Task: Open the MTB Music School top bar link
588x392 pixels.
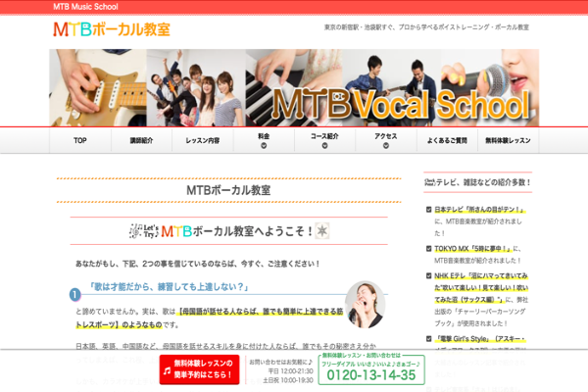Action: 85,7
